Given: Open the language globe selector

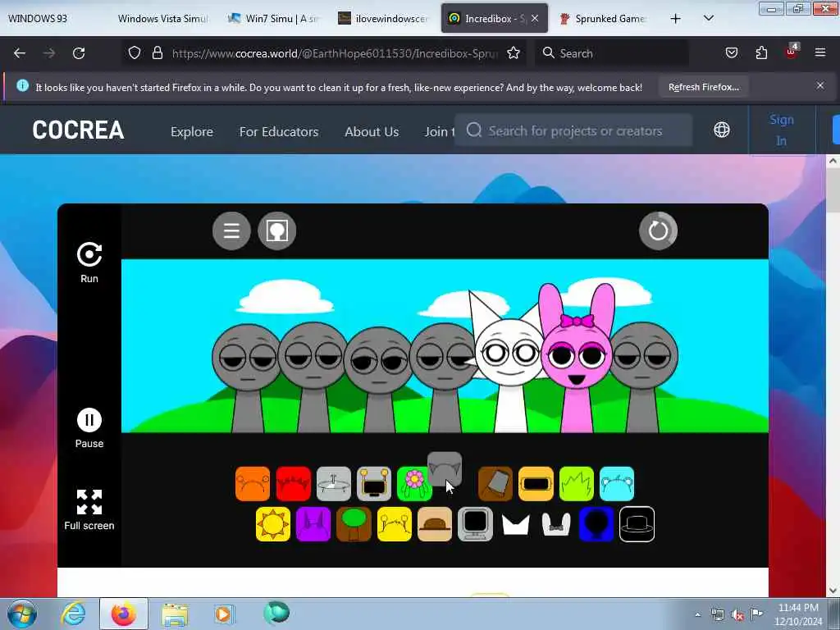Looking at the screenshot, I should [x=722, y=130].
